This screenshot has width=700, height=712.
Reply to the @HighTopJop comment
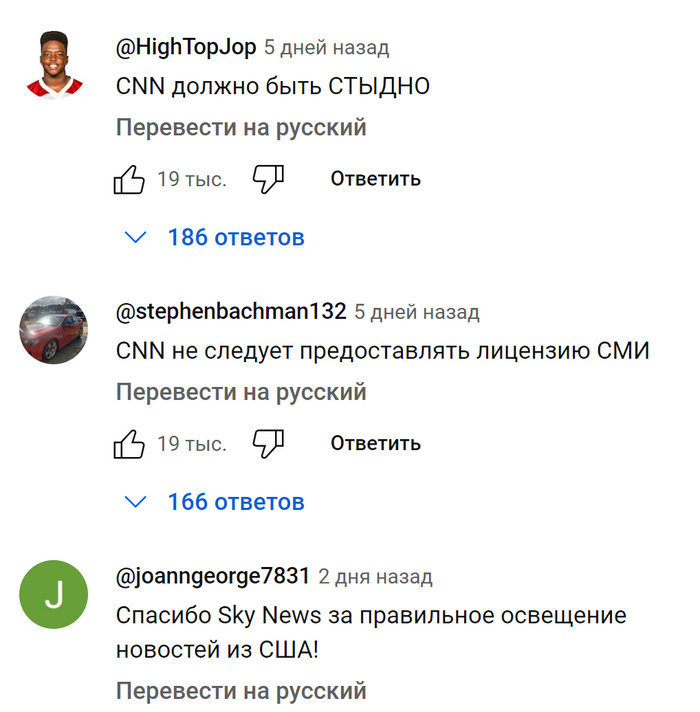(375, 179)
